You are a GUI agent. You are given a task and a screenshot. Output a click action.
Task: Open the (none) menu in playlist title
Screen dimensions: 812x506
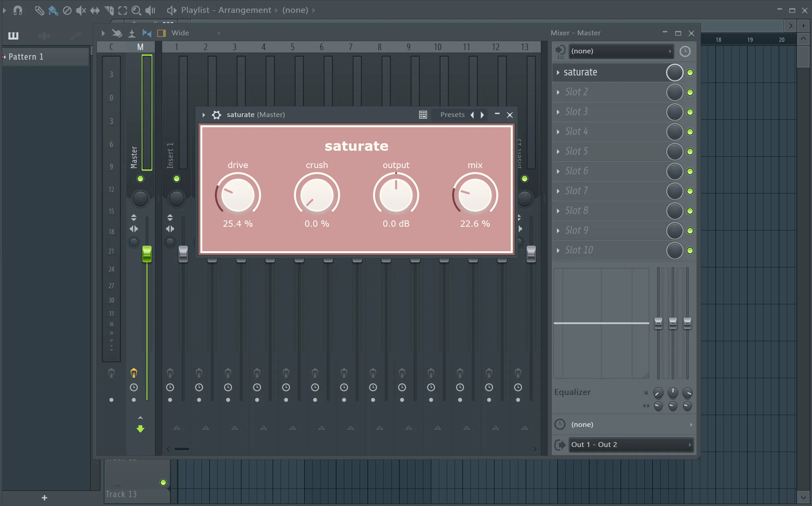coord(295,10)
